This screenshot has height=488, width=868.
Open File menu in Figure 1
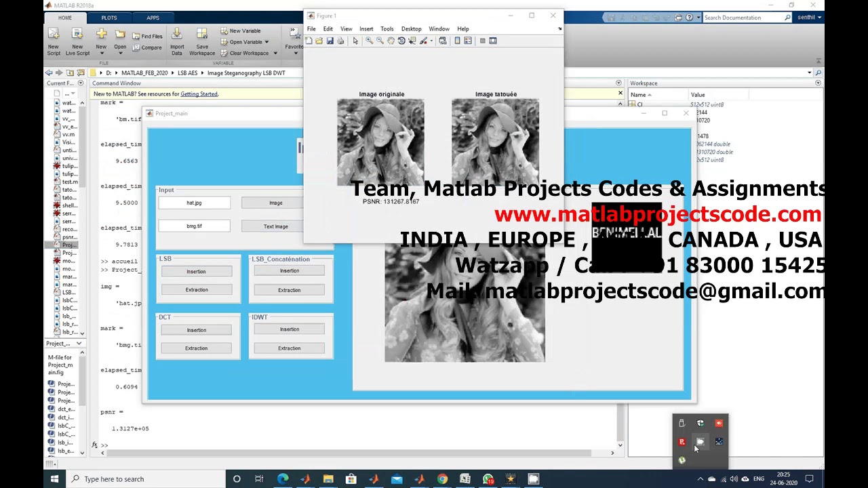311,28
